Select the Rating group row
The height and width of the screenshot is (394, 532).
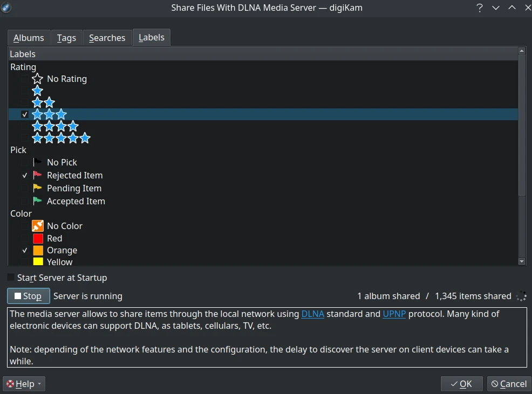263,67
